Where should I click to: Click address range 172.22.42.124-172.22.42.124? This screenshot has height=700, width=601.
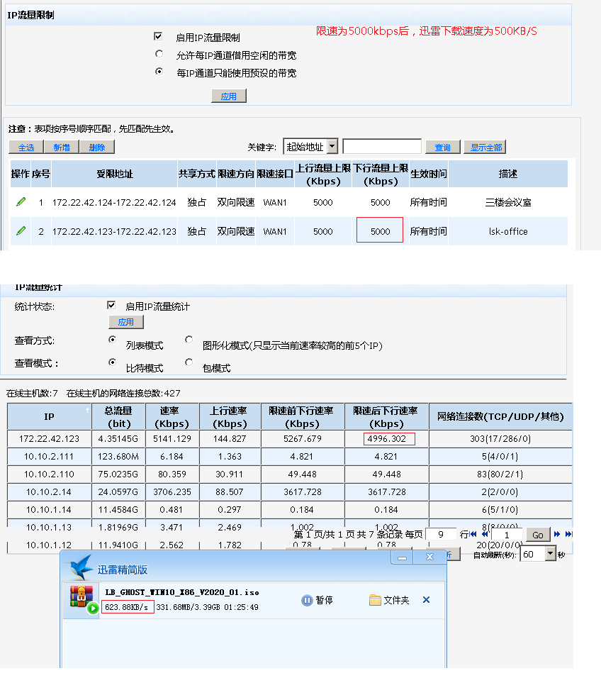[x=114, y=202]
